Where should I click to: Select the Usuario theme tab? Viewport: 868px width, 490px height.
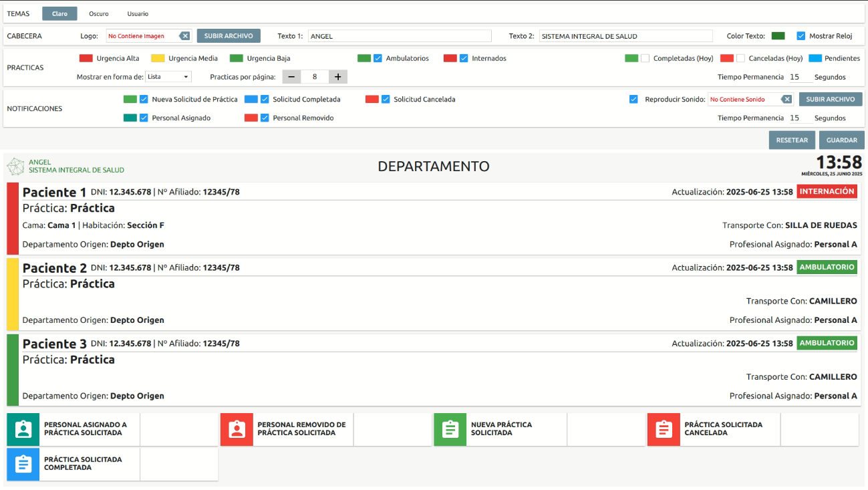(x=138, y=13)
